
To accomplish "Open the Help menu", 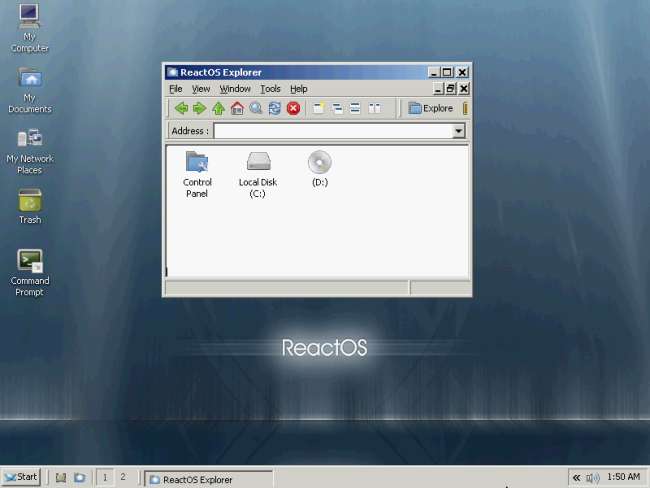I will pyautogui.click(x=298, y=89).
